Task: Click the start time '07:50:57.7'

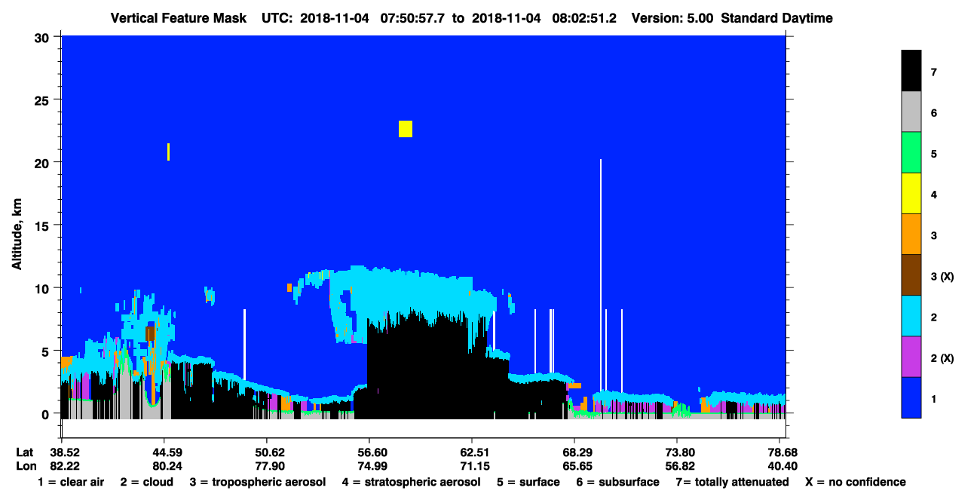Action: coord(412,18)
